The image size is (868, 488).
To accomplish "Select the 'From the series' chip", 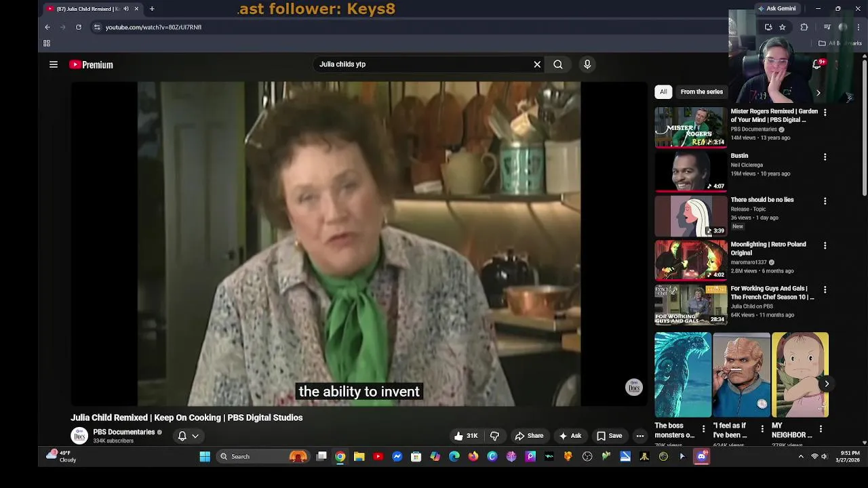I will click(702, 91).
